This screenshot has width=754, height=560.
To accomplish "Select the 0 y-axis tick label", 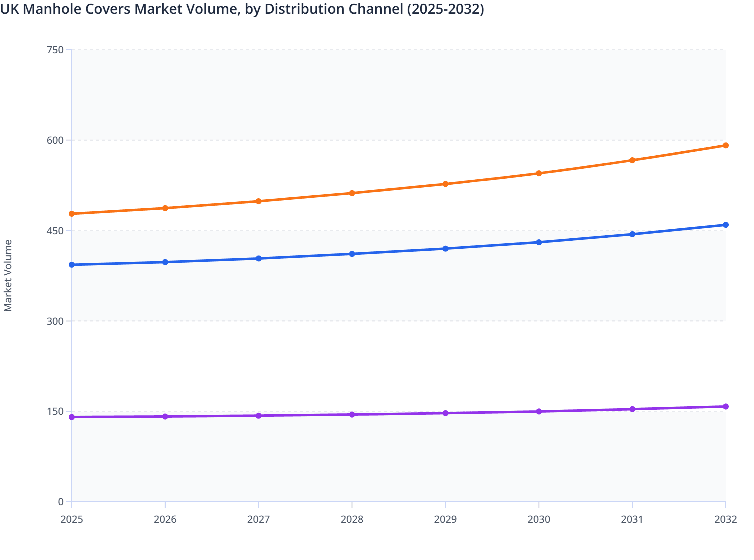I will (x=61, y=502).
